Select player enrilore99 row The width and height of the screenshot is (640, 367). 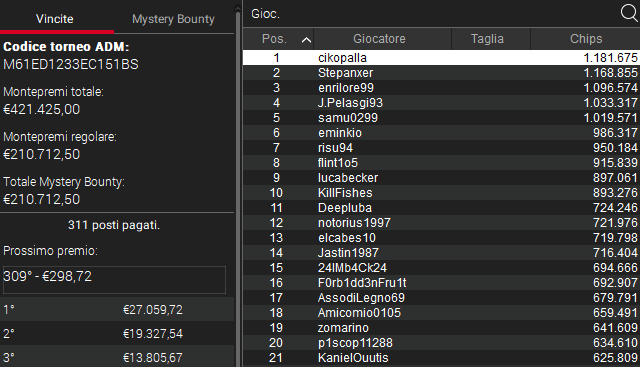[x=441, y=88]
